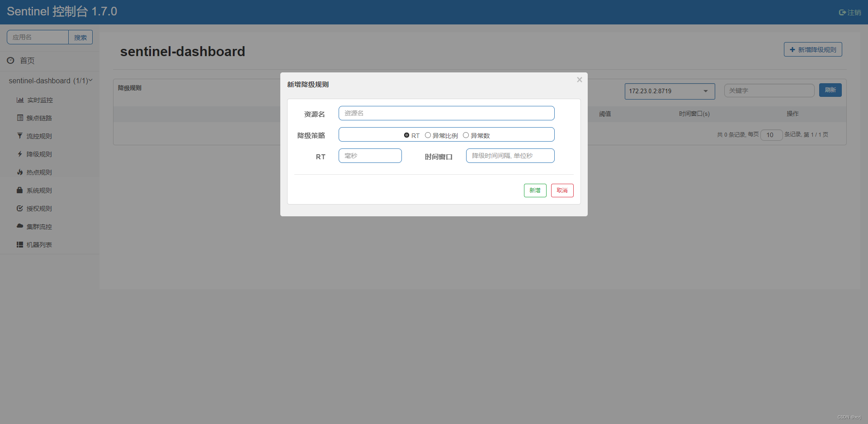Click the 新增降级规则 button

[x=813, y=50]
